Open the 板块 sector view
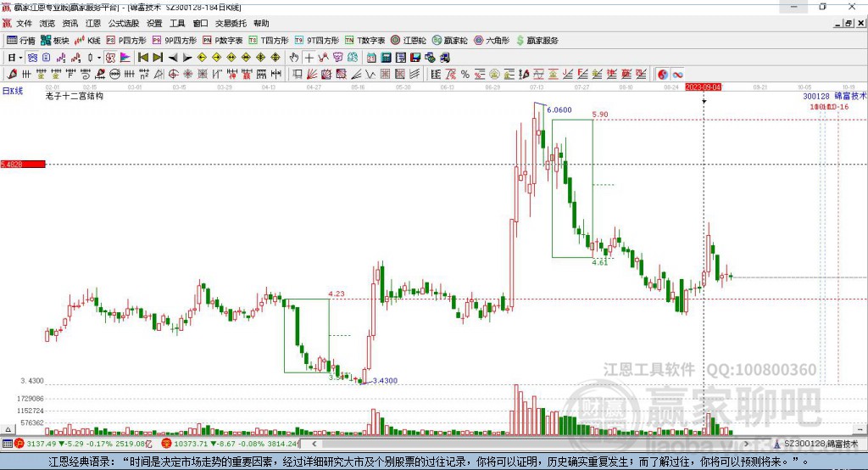 [x=55, y=41]
